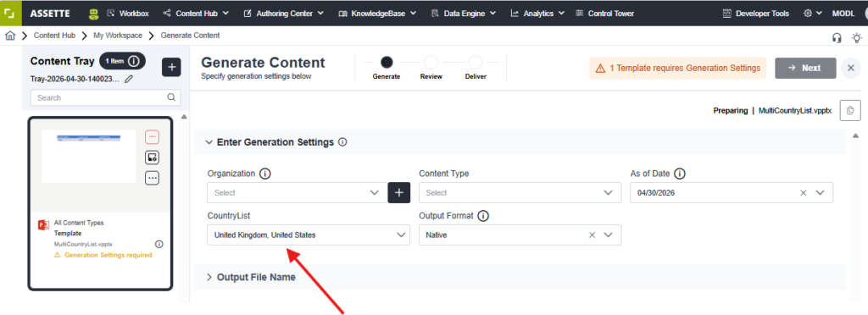This screenshot has height=315, width=868.
Task: Go to Control Tower
Action: tap(604, 14)
